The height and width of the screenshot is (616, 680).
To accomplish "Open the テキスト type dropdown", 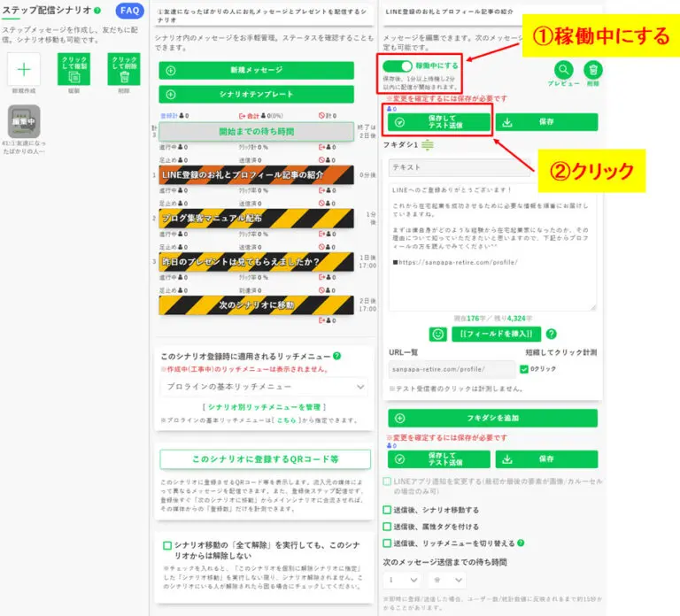I will [460, 167].
